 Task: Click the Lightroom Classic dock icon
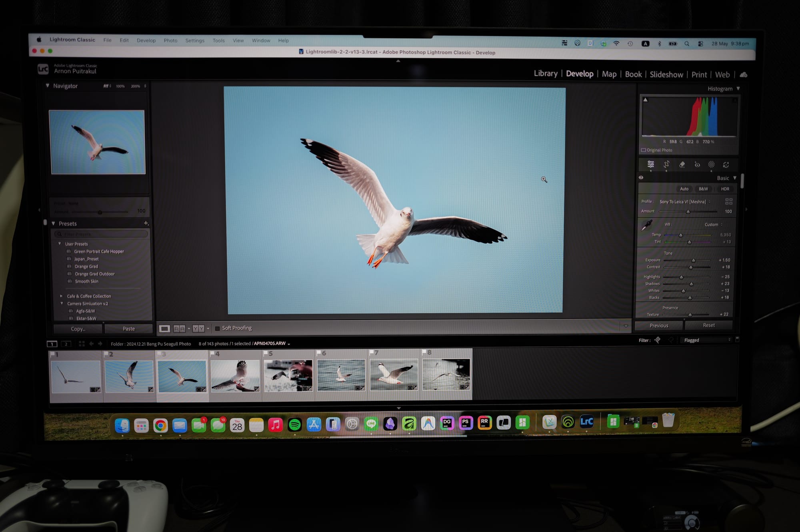pos(587,422)
